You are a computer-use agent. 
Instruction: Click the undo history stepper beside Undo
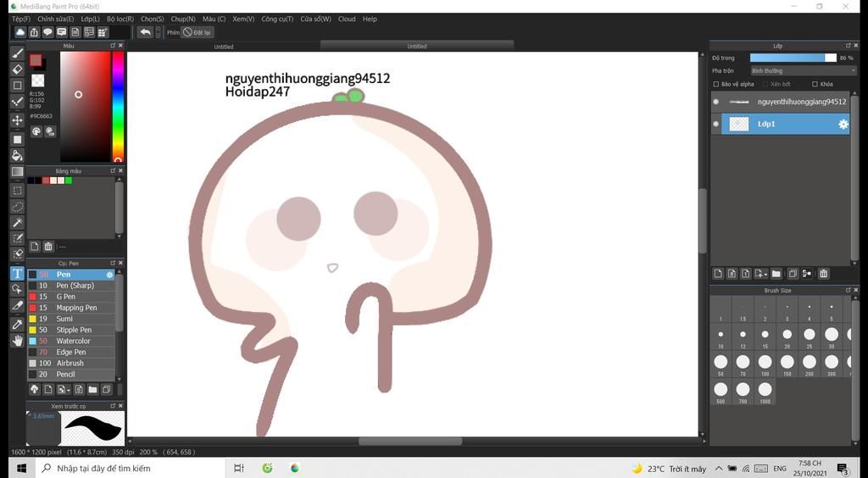[159, 32]
